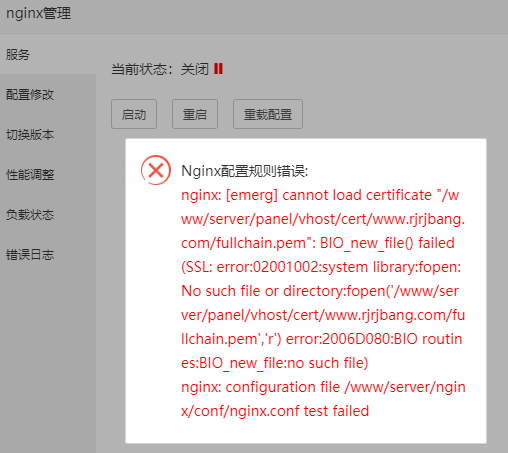Click the 启动 button

[x=134, y=114]
